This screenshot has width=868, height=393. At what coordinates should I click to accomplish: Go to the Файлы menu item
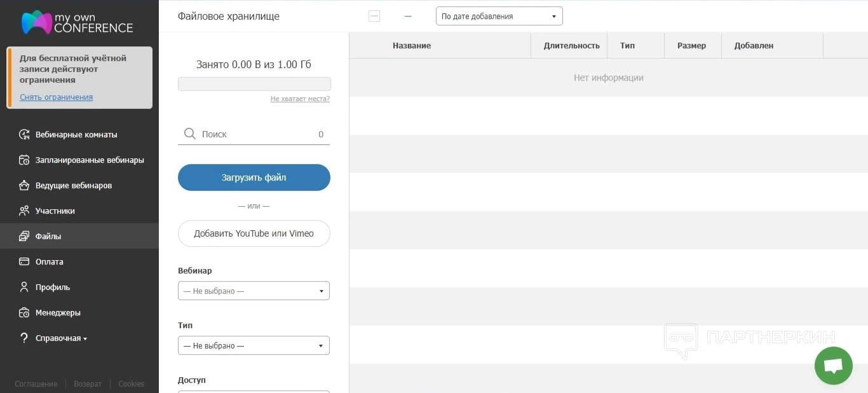[48, 236]
